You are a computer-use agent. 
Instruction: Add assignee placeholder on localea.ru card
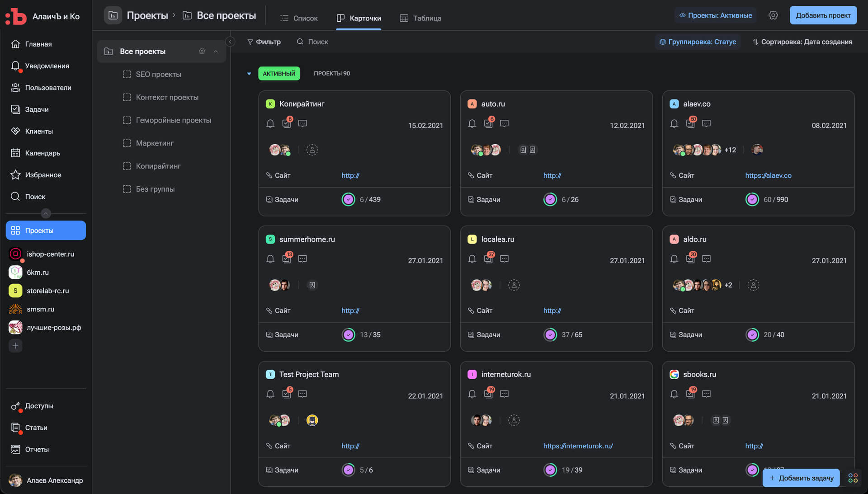pyautogui.click(x=514, y=285)
